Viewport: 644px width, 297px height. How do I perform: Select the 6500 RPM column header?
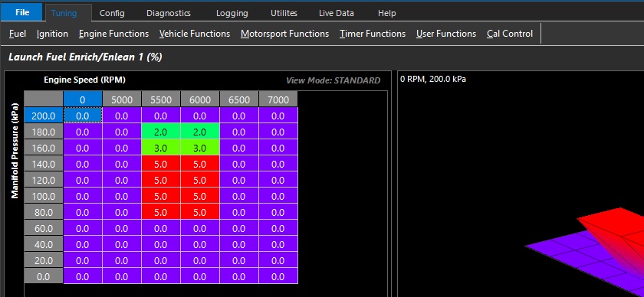click(x=238, y=100)
